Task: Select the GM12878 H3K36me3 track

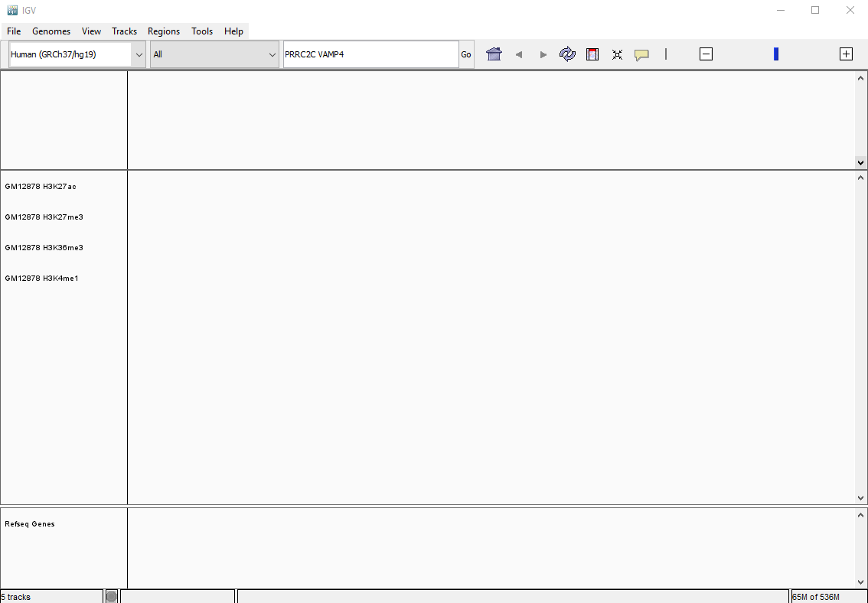Action: (44, 247)
